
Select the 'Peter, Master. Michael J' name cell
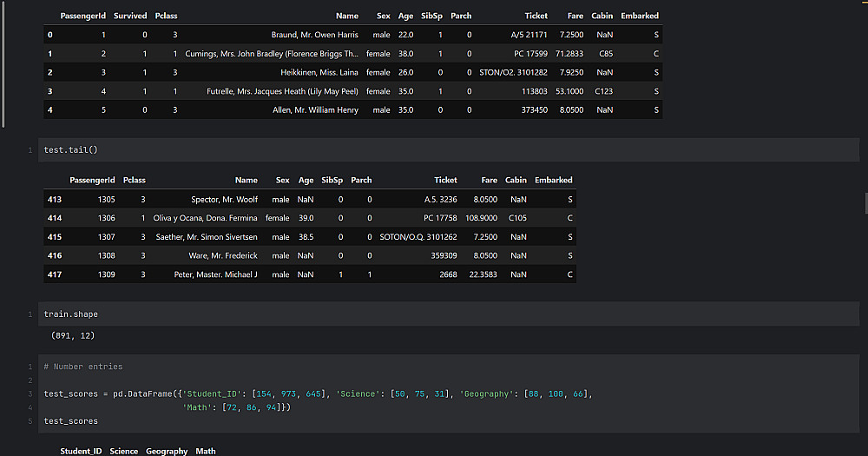(217, 274)
